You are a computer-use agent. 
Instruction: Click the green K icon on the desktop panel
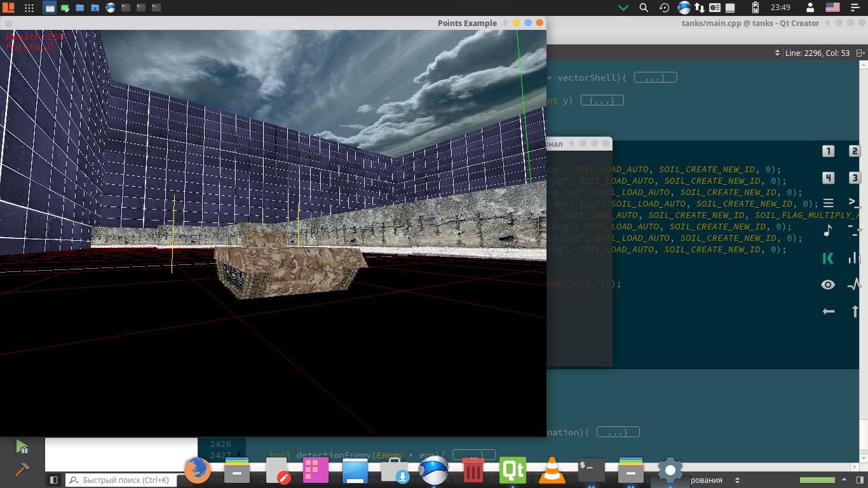tap(827, 258)
